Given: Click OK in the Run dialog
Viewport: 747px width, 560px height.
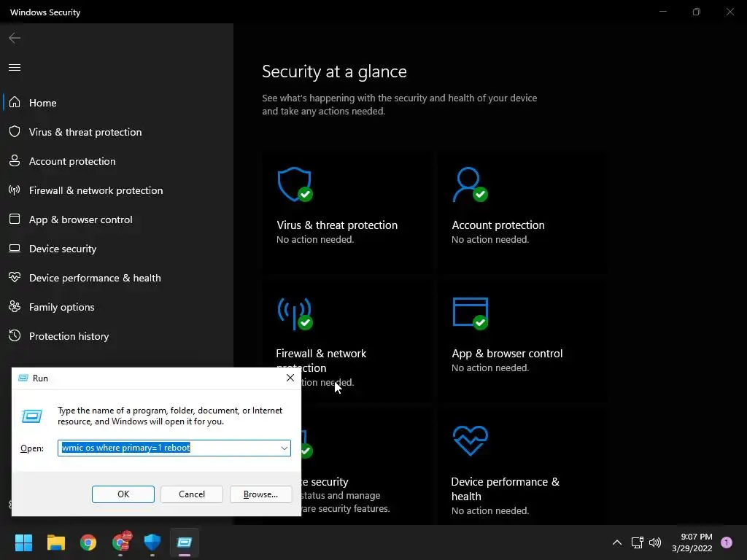Looking at the screenshot, I should click(123, 494).
